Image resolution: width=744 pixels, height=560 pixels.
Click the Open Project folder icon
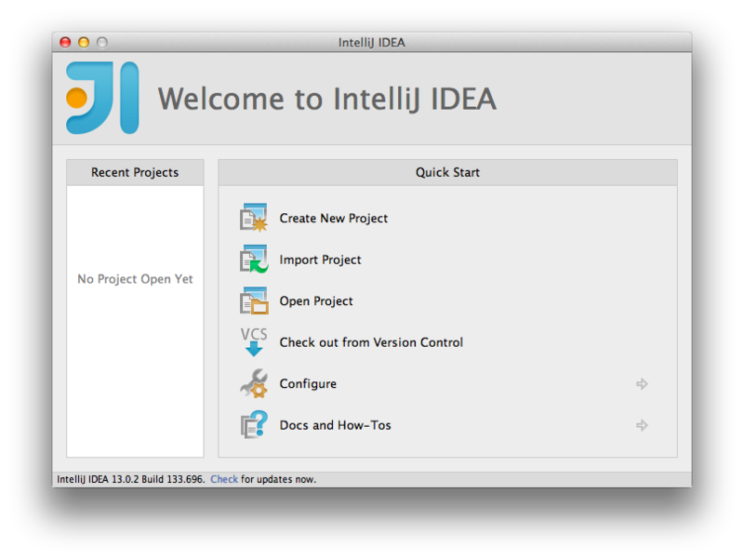point(254,300)
